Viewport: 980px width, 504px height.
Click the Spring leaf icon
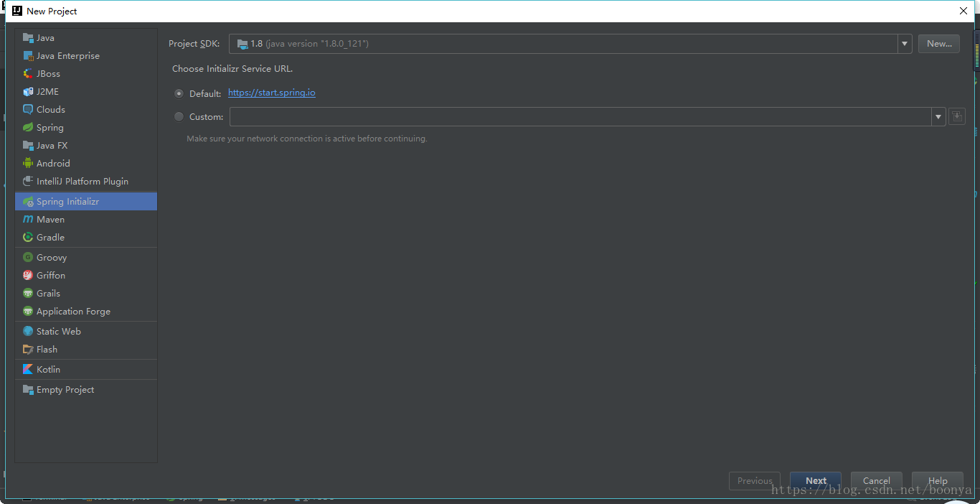coord(28,128)
